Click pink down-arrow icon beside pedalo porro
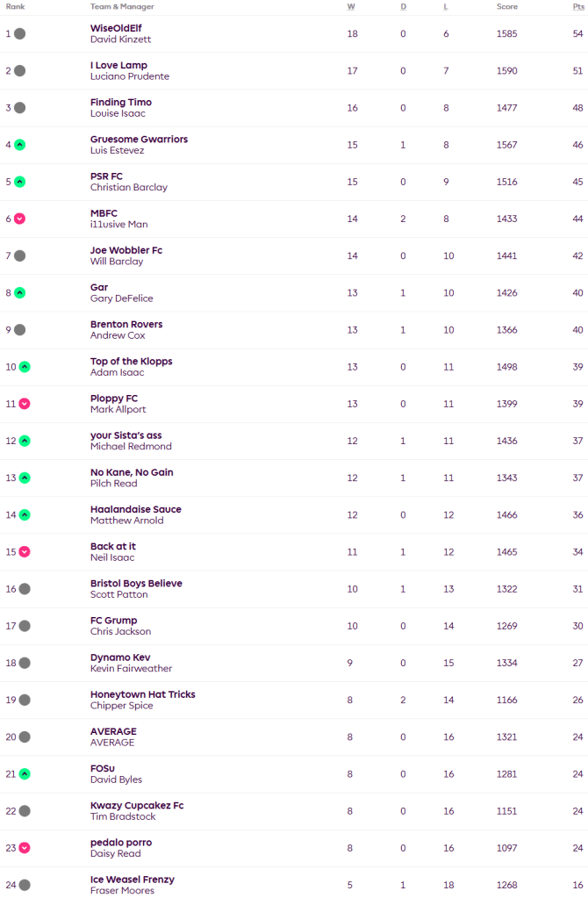This screenshot has width=588, height=898. (x=25, y=848)
